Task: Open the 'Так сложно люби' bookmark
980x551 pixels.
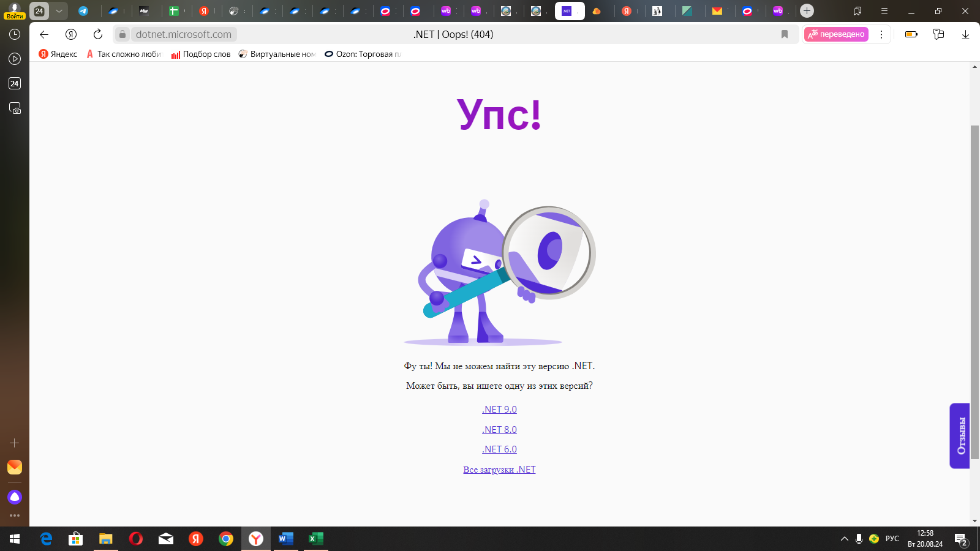Action: 124,54
